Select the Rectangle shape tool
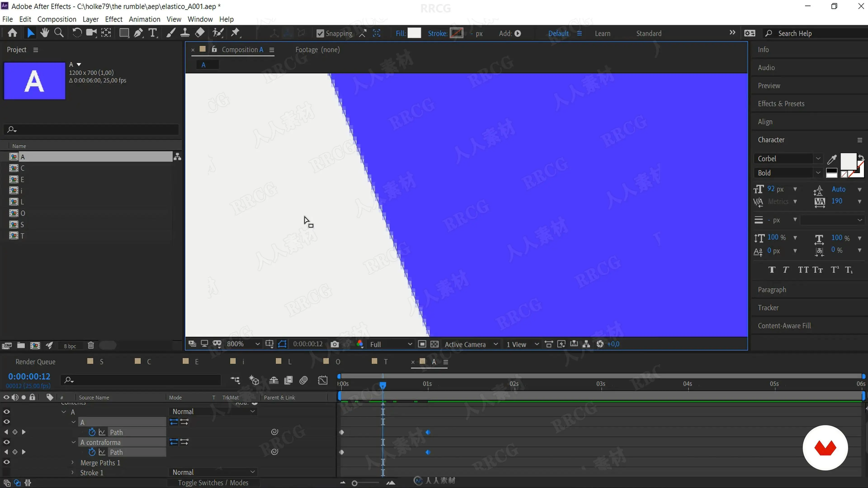Image resolution: width=868 pixels, height=488 pixels. [124, 33]
